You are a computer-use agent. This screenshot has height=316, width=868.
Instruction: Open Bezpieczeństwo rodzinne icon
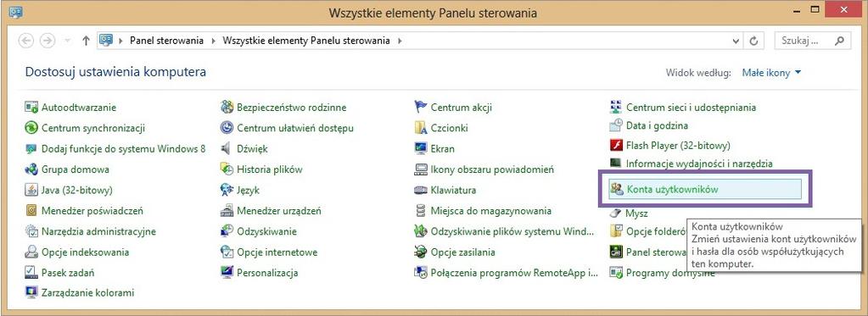227,108
